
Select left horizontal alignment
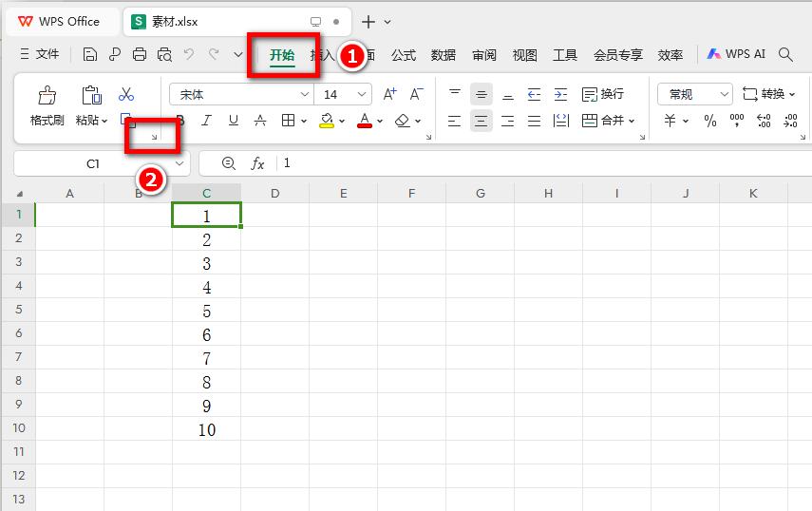(x=454, y=122)
